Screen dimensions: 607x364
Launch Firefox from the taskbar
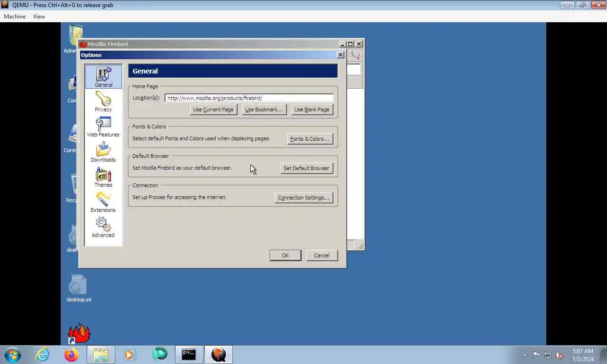(x=72, y=355)
